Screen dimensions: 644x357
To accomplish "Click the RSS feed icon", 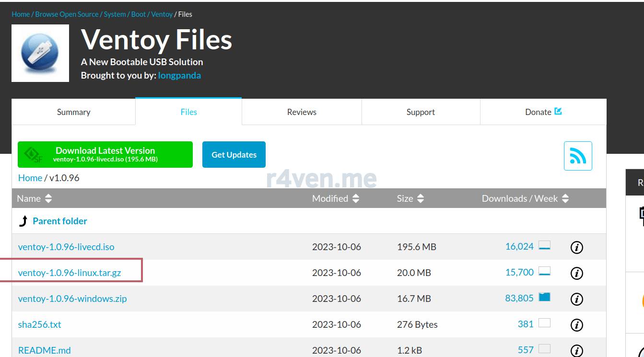I will coord(578,156).
